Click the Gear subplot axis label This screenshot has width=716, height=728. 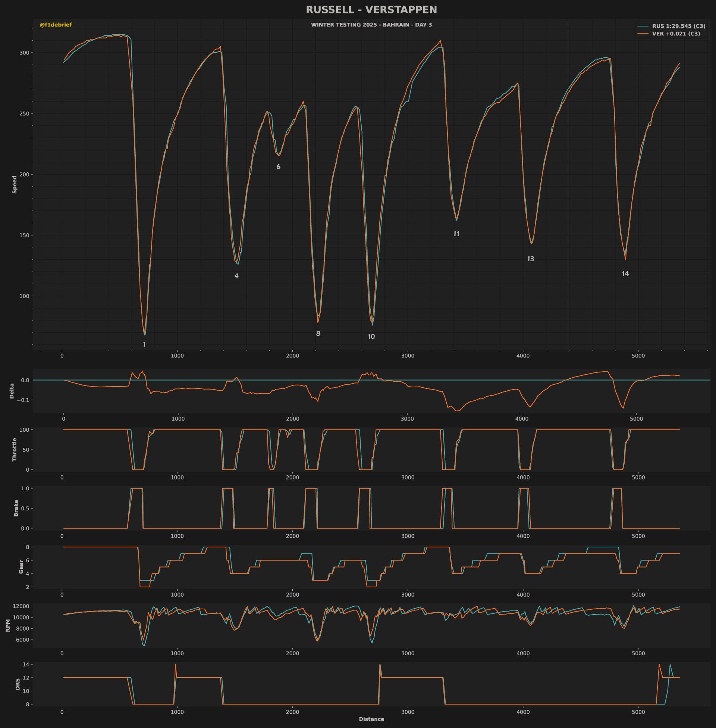tap(21, 566)
